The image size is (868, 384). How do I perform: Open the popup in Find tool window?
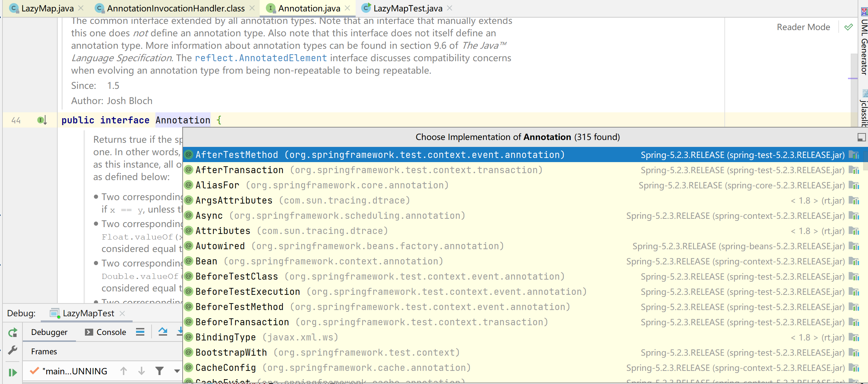[861, 137]
